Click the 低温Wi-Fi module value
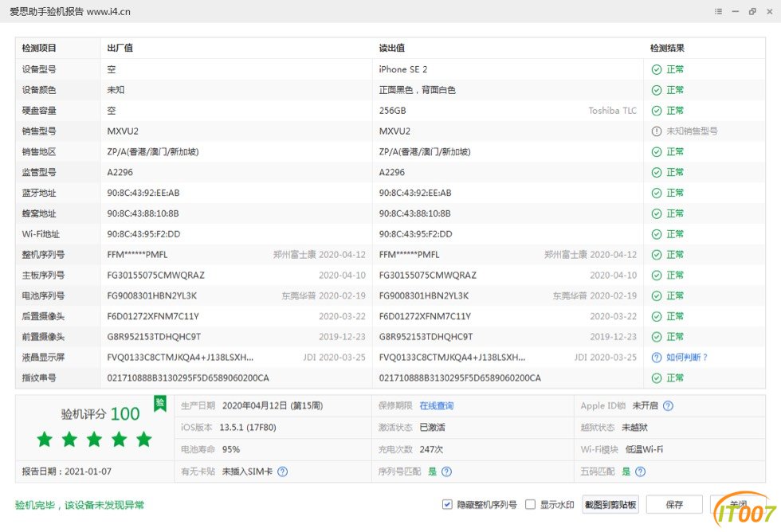Screen dimensions: 781x532 644,449
